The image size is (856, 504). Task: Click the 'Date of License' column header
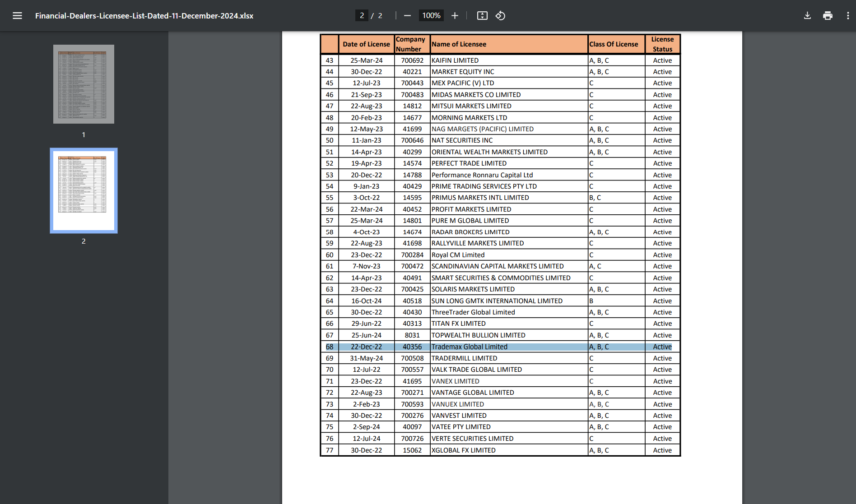tap(366, 44)
